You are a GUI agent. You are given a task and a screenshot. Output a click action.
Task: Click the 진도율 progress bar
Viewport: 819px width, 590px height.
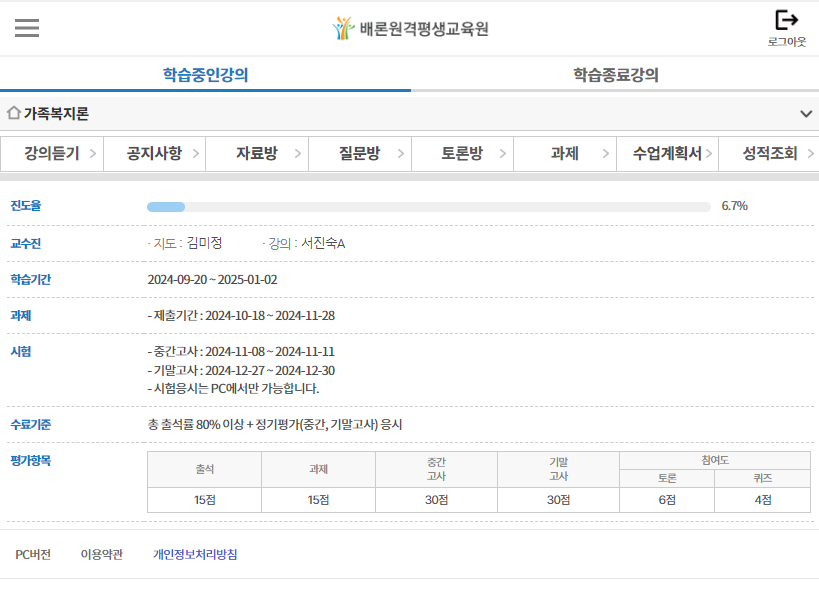(x=428, y=207)
